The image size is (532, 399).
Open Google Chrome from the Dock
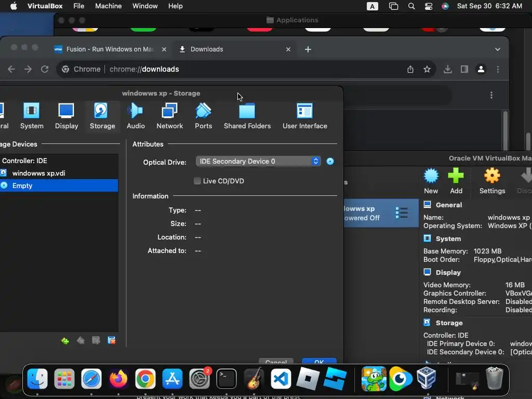coord(145,379)
